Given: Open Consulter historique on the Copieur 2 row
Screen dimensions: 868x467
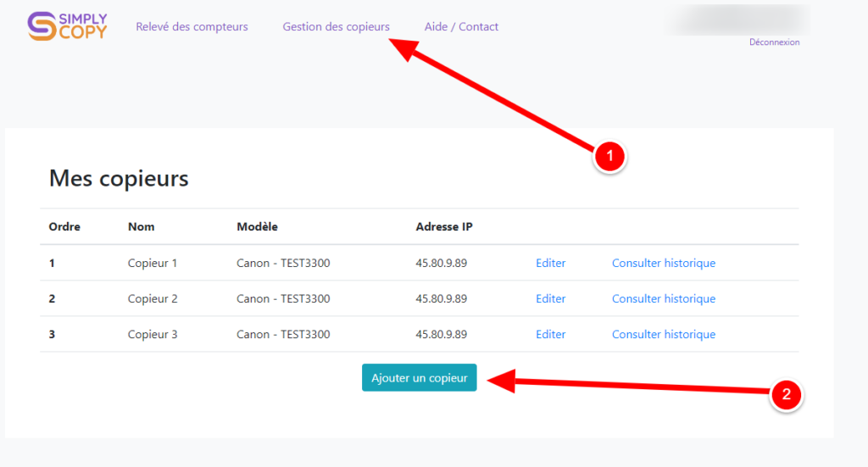Looking at the screenshot, I should click(x=664, y=298).
